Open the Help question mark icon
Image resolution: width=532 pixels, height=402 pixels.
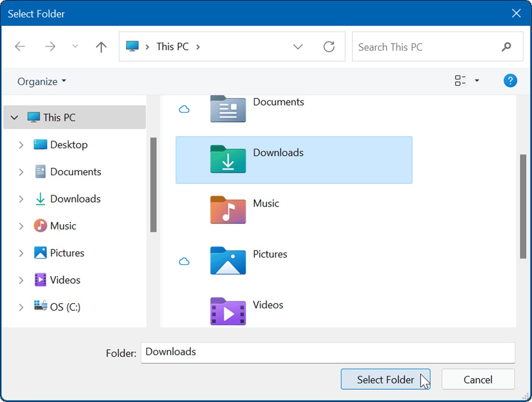[x=510, y=81]
